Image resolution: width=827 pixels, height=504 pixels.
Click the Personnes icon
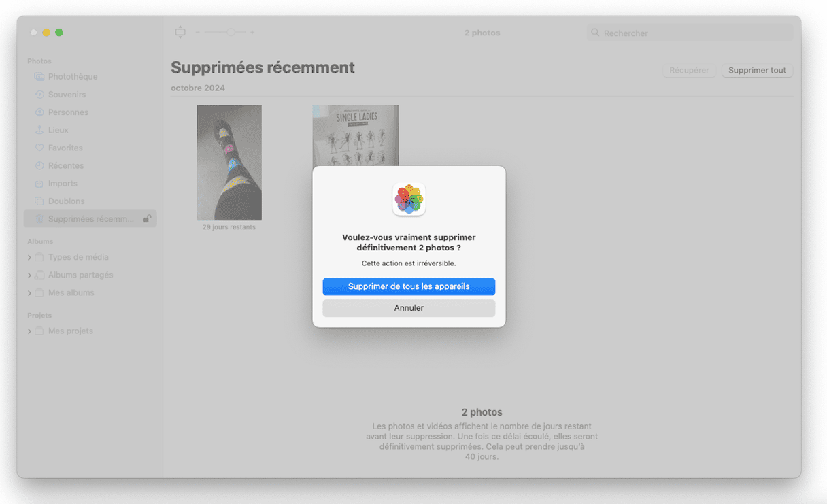(39, 112)
